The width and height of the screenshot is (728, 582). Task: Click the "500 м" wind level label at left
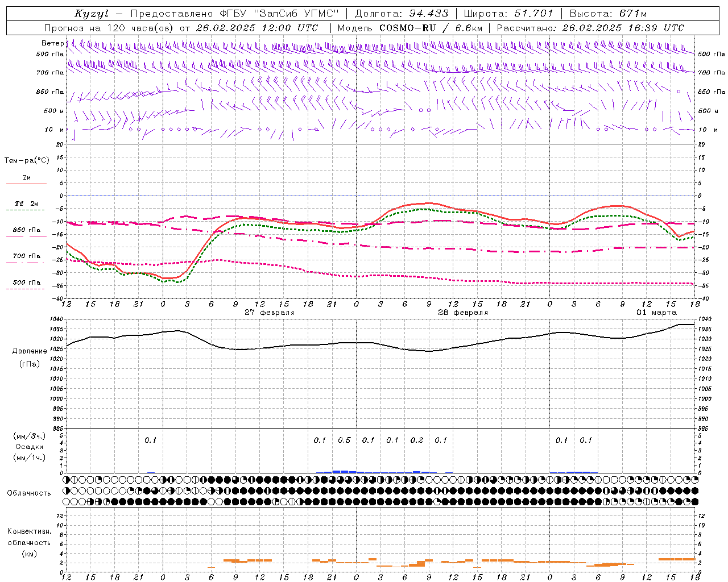(x=54, y=111)
